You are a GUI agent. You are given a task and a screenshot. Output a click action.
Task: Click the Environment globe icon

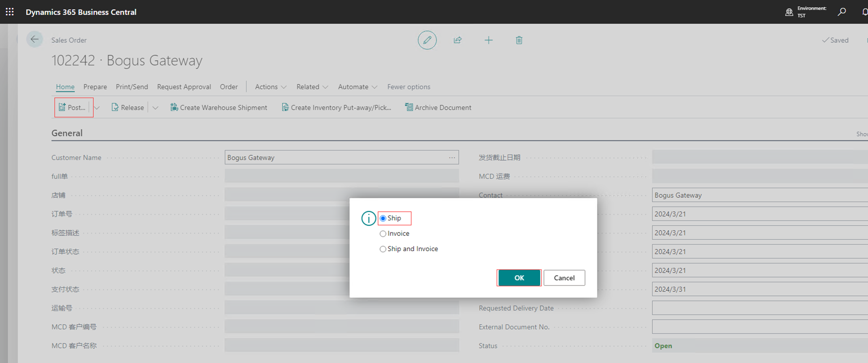[x=789, y=12]
